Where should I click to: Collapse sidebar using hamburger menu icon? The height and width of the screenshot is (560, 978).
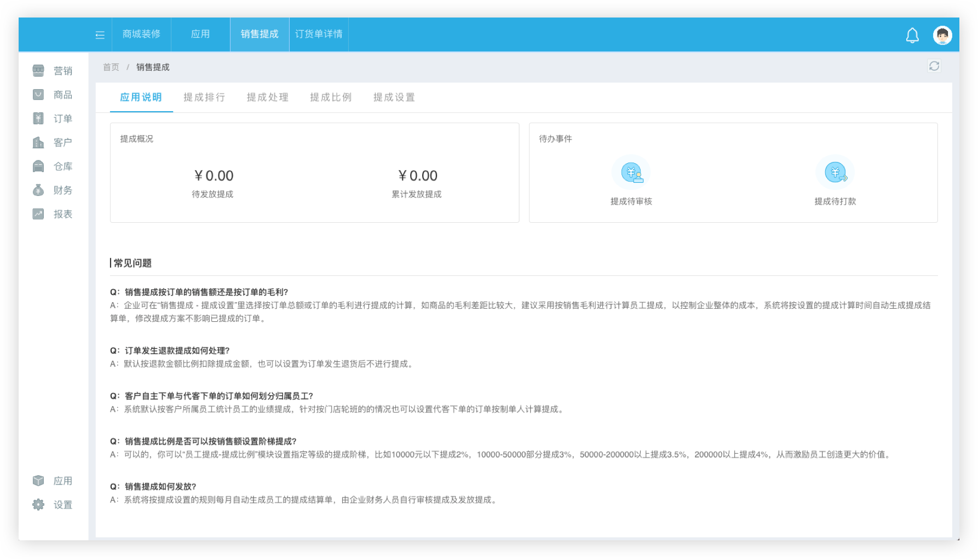point(100,35)
